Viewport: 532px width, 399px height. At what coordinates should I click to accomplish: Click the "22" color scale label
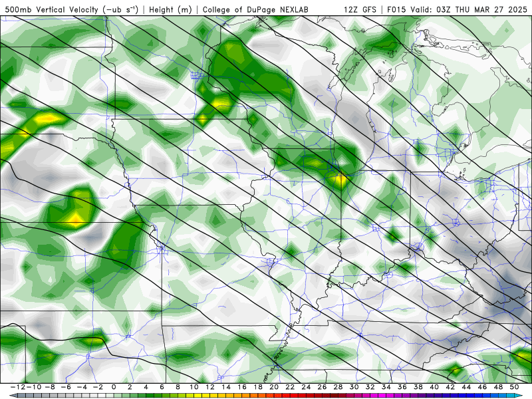point(290,387)
